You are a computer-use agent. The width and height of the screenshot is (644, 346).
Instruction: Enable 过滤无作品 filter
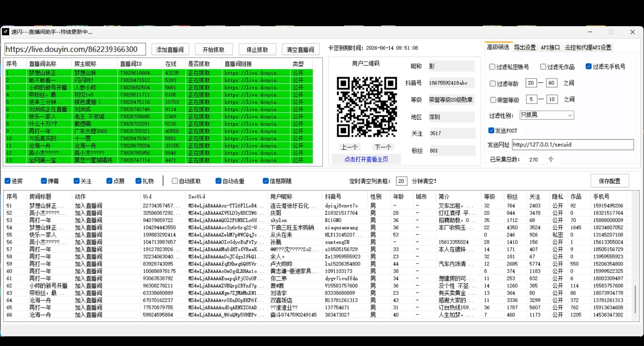click(x=543, y=67)
